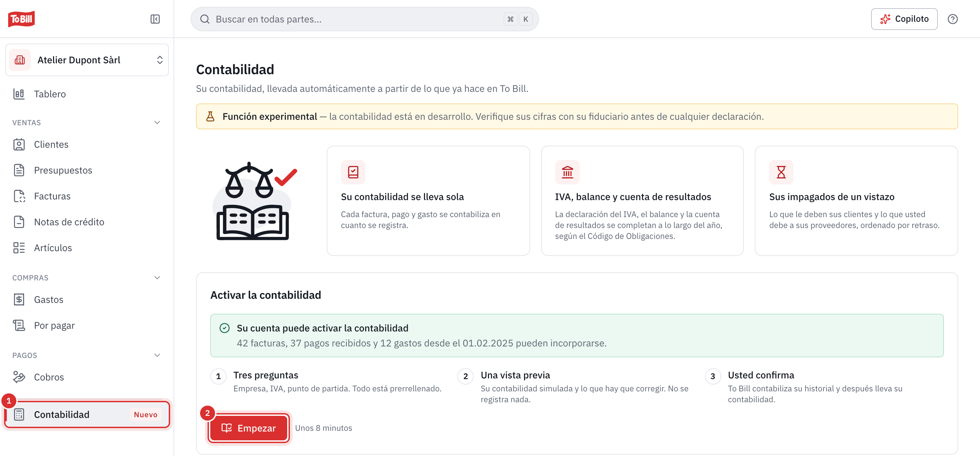This screenshot has height=456, width=980.
Task: Click the Contabilidad page title
Action: point(235,70)
